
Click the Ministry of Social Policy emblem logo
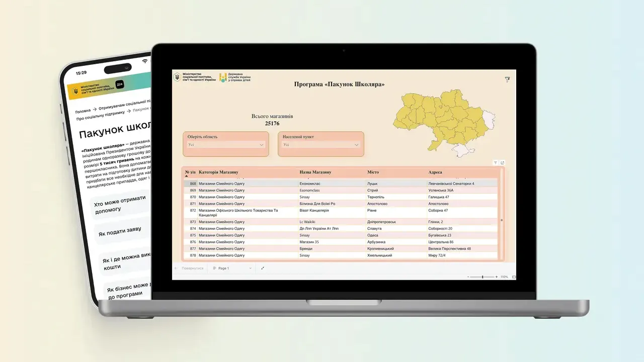click(177, 77)
